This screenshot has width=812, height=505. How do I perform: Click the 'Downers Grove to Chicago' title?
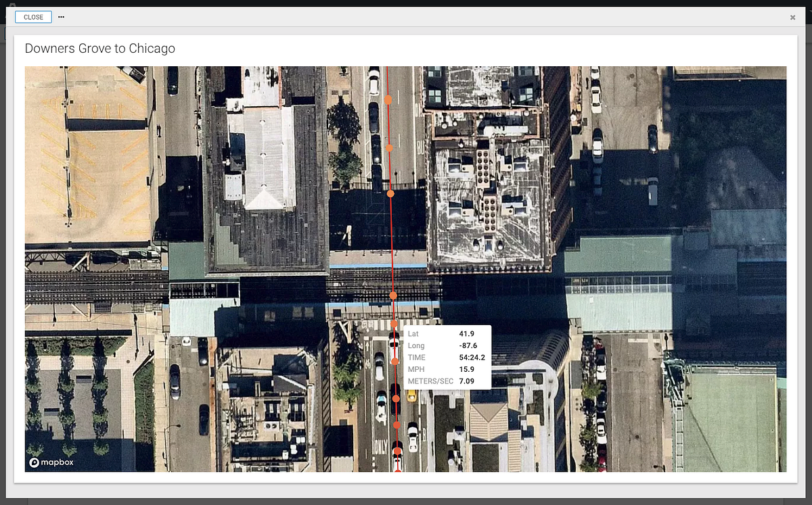(100, 49)
